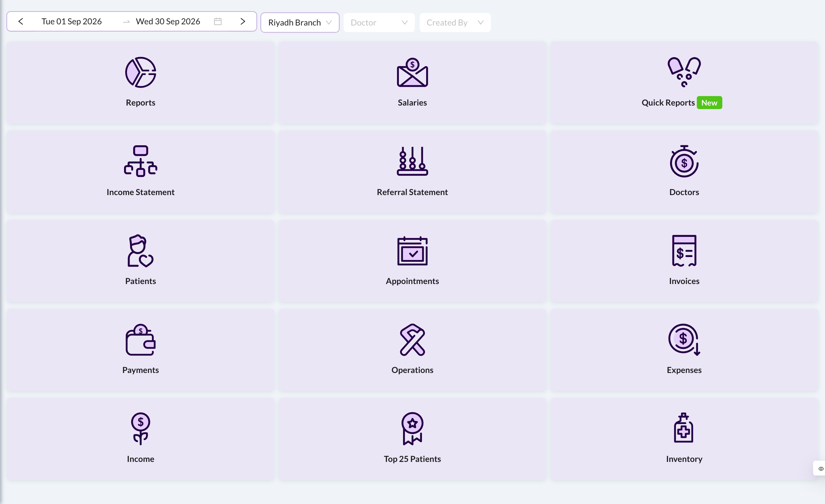Click the Payments label
825x504 pixels.
[141, 370]
